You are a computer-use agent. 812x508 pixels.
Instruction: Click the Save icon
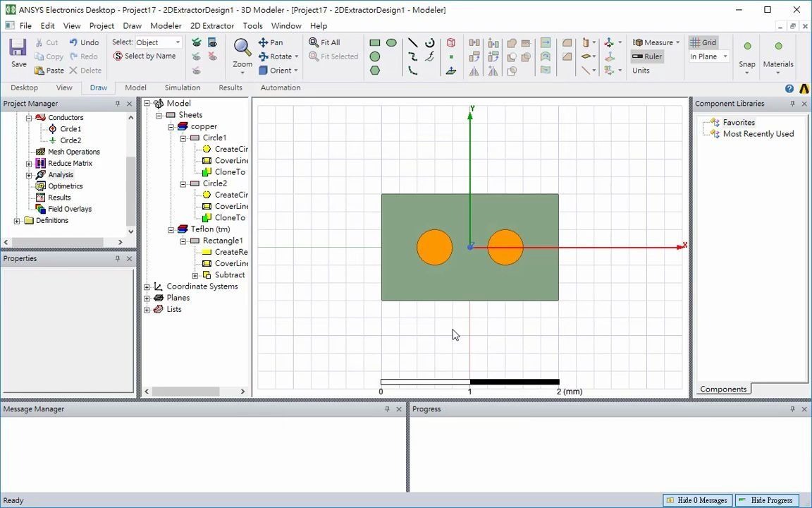coord(18,49)
